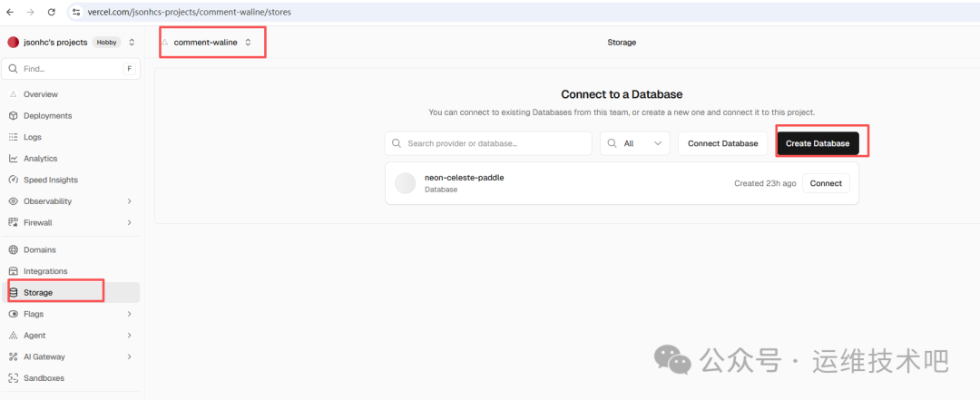Click the Search provider or database field
This screenshot has height=400, width=980.
pyautogui.click(x=489, y=143)
